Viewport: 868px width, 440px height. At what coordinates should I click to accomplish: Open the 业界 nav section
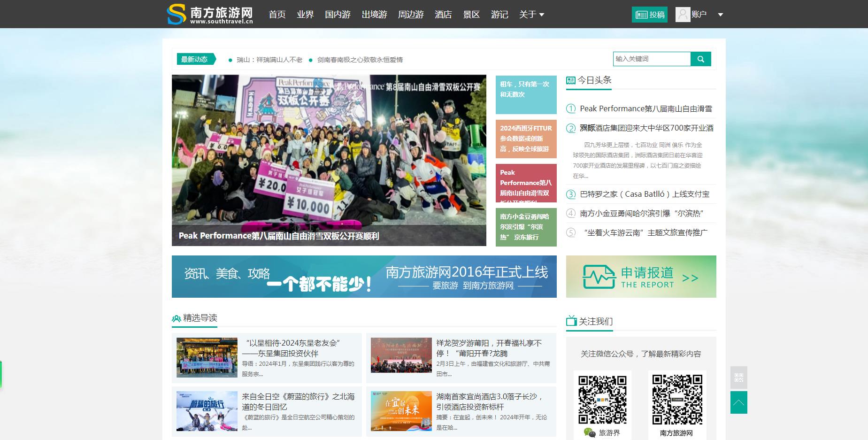305,15
